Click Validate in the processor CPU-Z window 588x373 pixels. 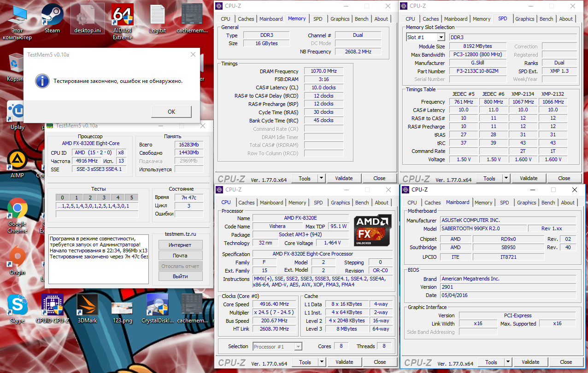(x=344, y=362)
